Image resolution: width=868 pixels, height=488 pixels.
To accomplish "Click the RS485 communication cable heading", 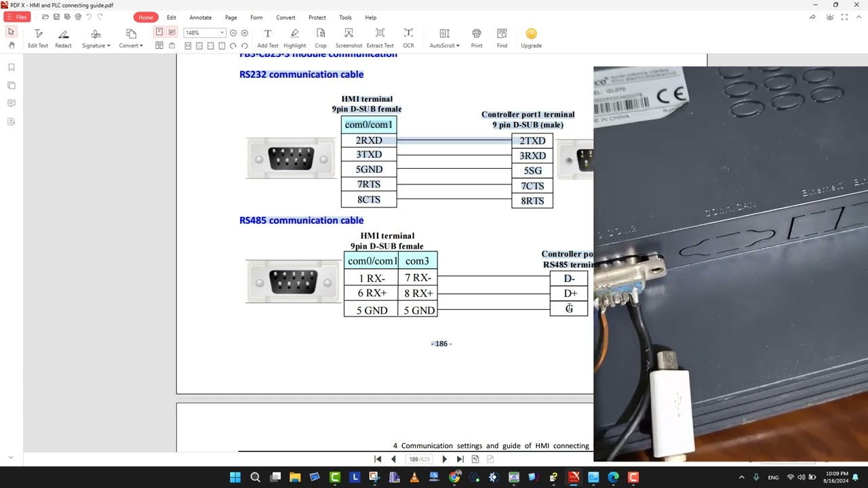I will point(301,220).
